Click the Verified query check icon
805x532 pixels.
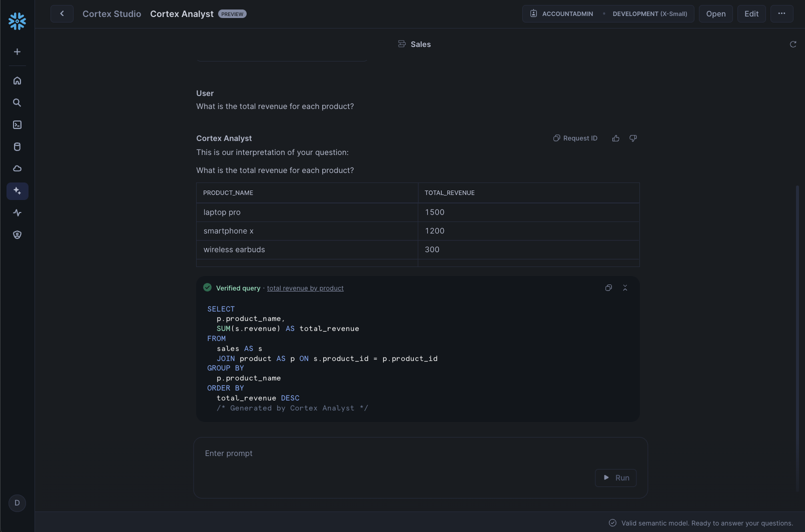207,287
